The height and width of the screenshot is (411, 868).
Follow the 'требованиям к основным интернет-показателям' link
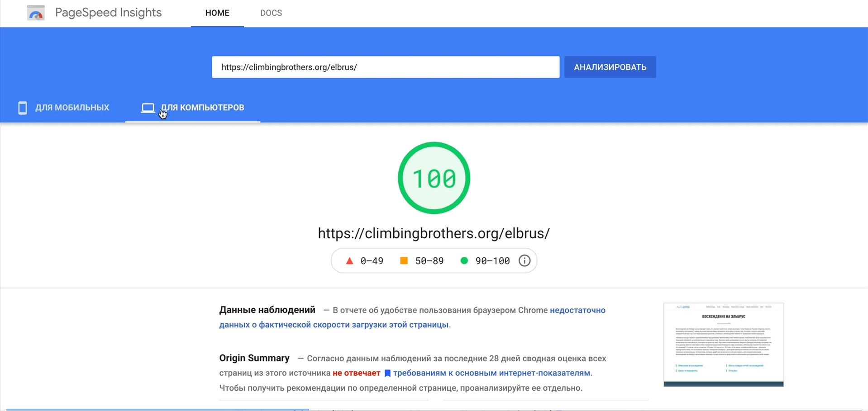(491, 373)
